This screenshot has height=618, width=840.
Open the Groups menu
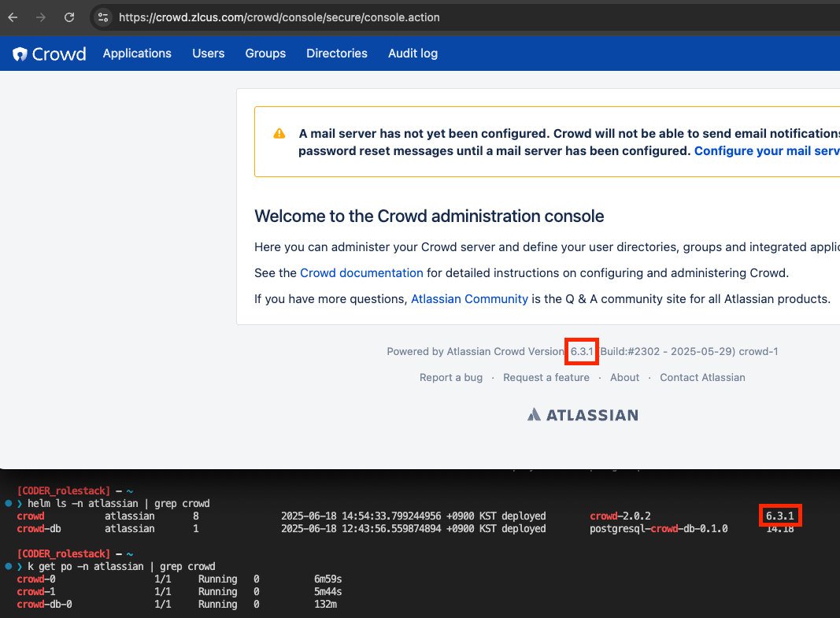click(x=265, y=54)
